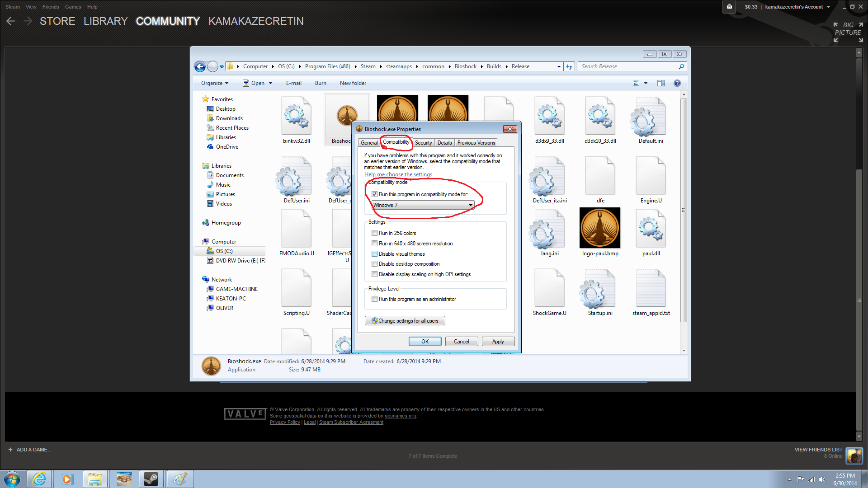The image size is (868, 488).
Task: Click Help me choose the settings link
Action: (398, 174)
